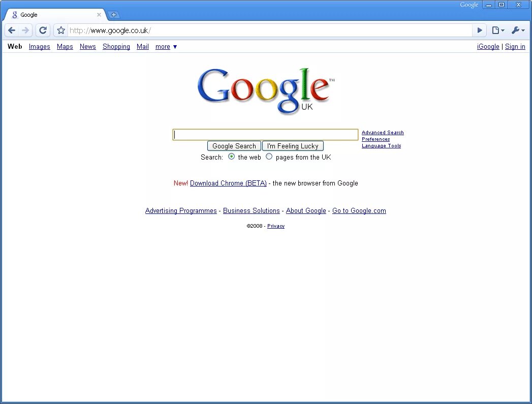Open Images in the top navigation
This screenshot has height=404, width=532.
[39, 46]
